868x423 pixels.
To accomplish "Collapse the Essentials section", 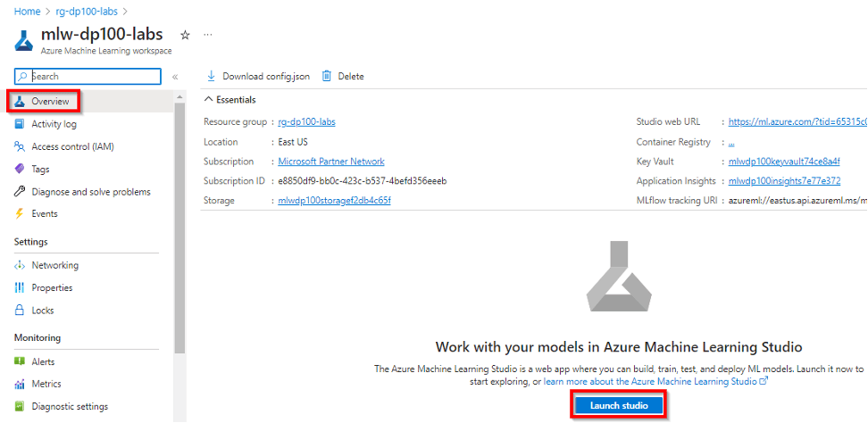I will coord(209,100).
